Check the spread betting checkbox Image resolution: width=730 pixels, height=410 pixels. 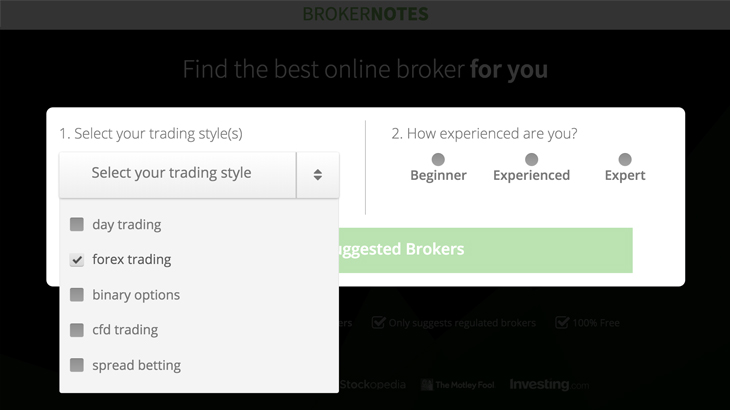click(x=77, y=365)
